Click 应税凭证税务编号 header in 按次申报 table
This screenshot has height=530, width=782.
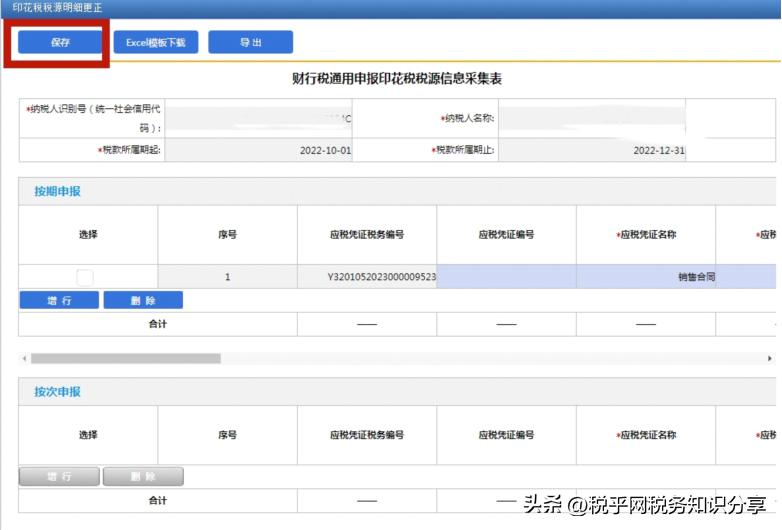click(x=367, y=435)
